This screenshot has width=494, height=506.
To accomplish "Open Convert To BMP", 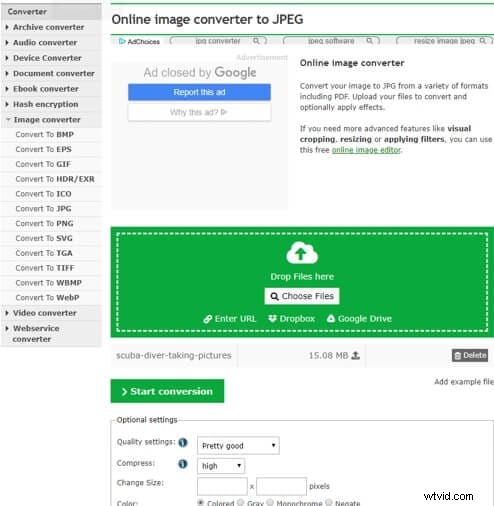I will click(x=45, y=135).
